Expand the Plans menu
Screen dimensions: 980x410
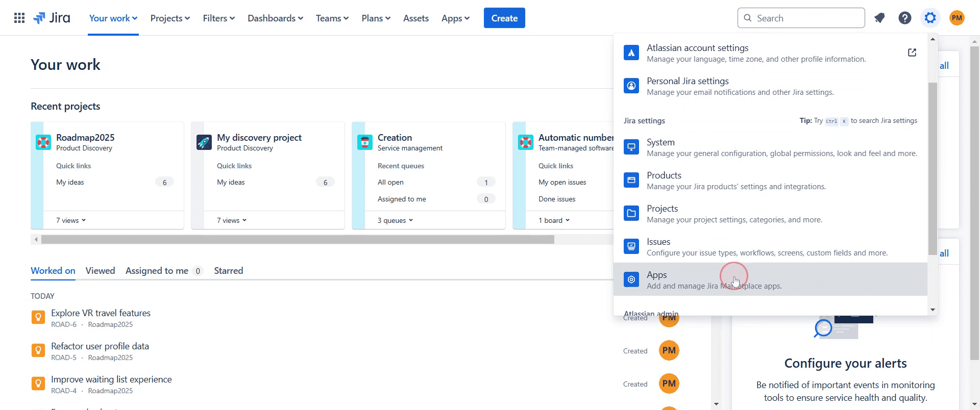(376, 18)
